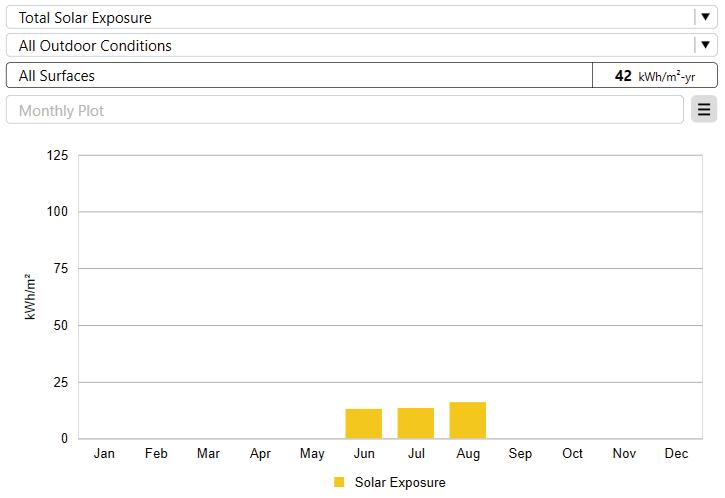Toggle the Solar Exposure legend swatch
Image resolution: width=725 pixels, height=498 pixels.
click(x=339, y=482)
